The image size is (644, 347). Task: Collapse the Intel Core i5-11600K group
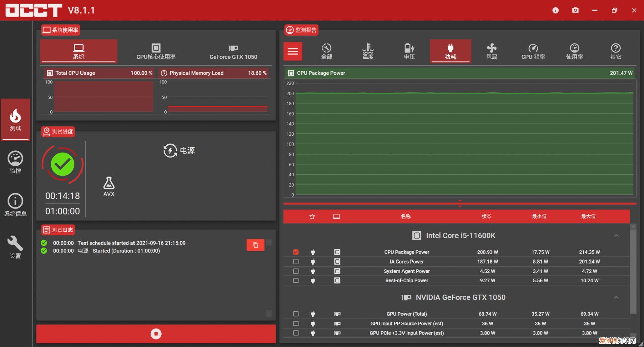pyautogui.click(x=616, y=236)
